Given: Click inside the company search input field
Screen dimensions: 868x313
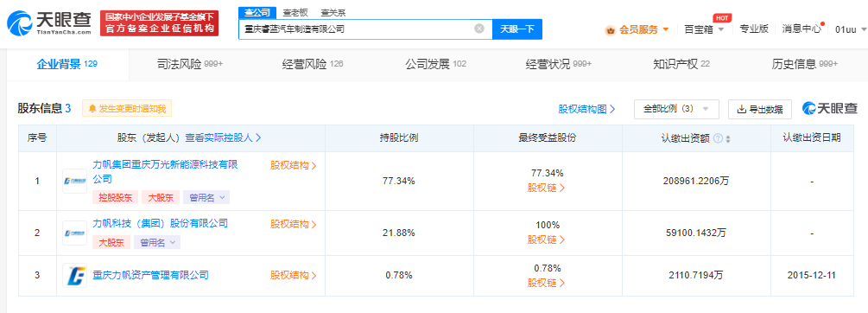Looking at the screenshot, I should pos(357,29).
